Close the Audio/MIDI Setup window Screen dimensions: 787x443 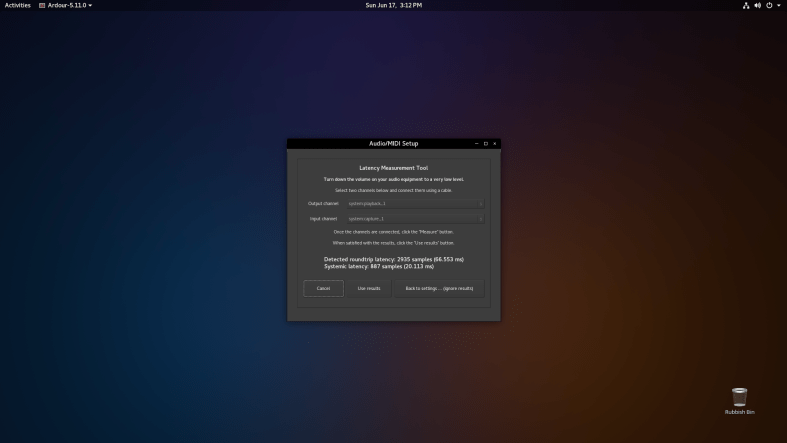(x=494, y=143)
